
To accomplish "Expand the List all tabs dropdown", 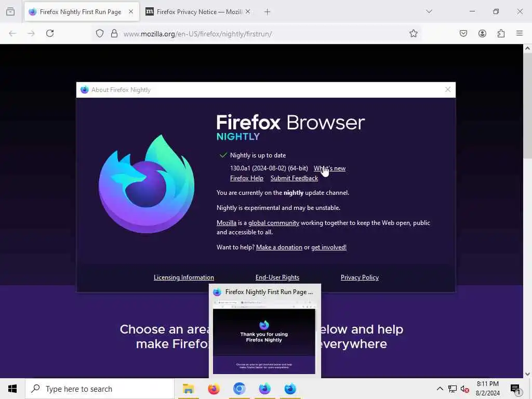I will pos(429,11).
